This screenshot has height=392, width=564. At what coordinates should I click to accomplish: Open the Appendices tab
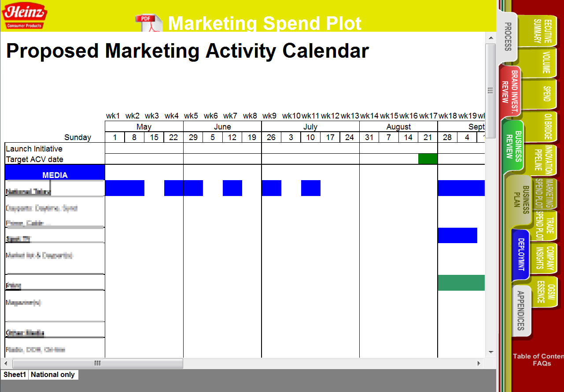pyautogui.click(x=521, y=311)
